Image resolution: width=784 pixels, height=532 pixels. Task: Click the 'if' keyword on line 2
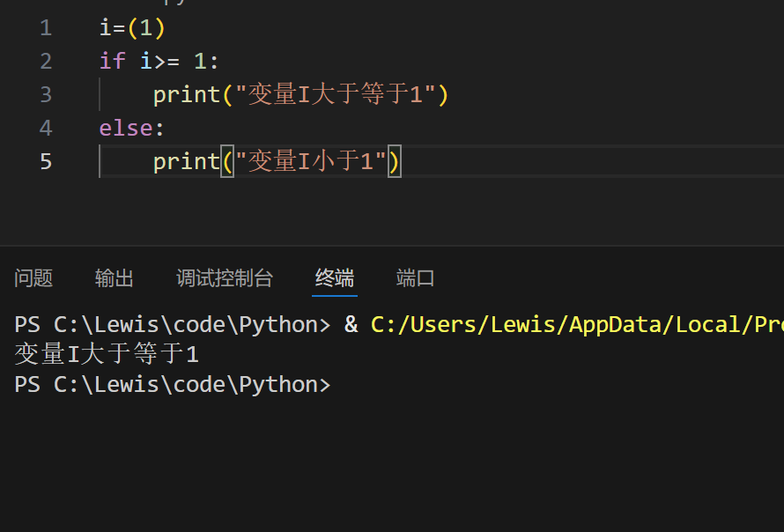tap(113, 62)
